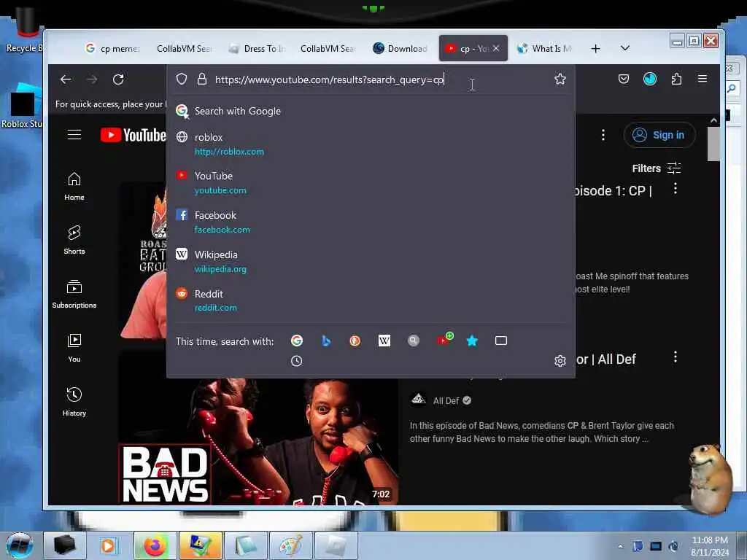Open search settings gear in dropdown
The image size is (747, 560).
[560, 361]
